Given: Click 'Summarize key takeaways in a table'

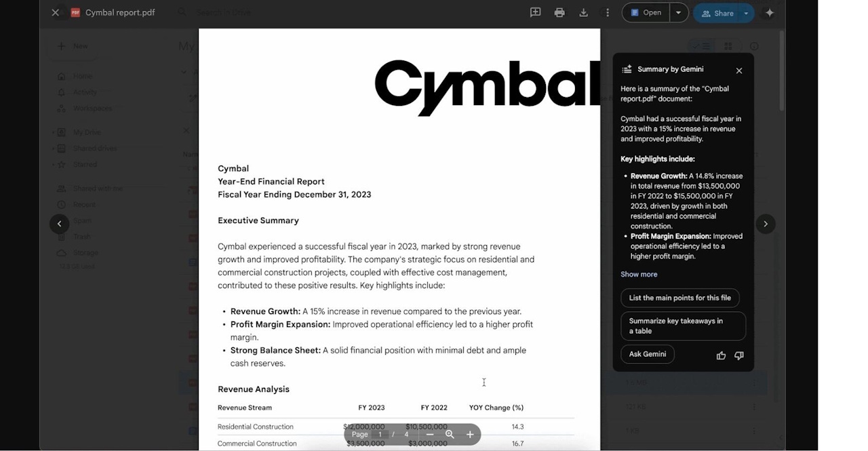Looking at the screenshot, I should point(683,326).
